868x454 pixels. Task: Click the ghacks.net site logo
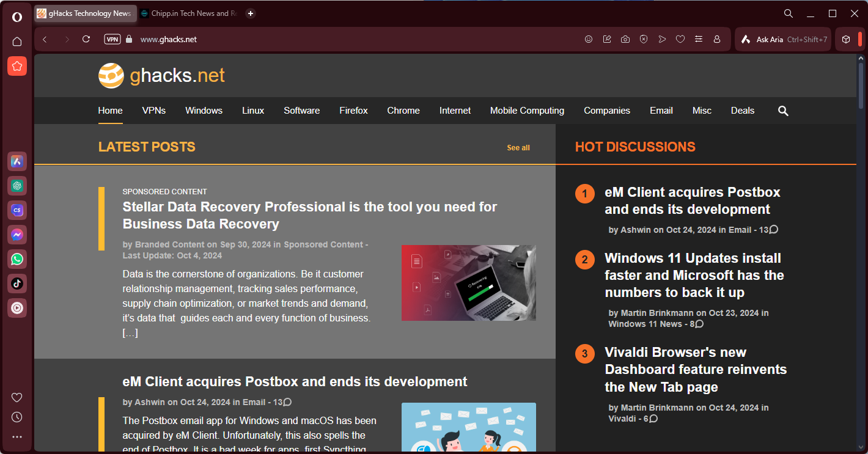point(162,75)
